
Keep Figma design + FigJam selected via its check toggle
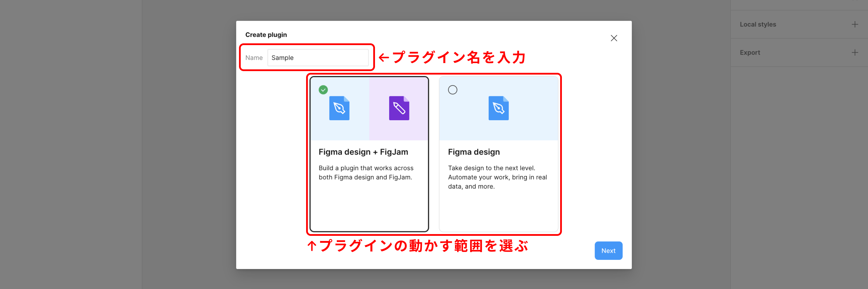323,90
